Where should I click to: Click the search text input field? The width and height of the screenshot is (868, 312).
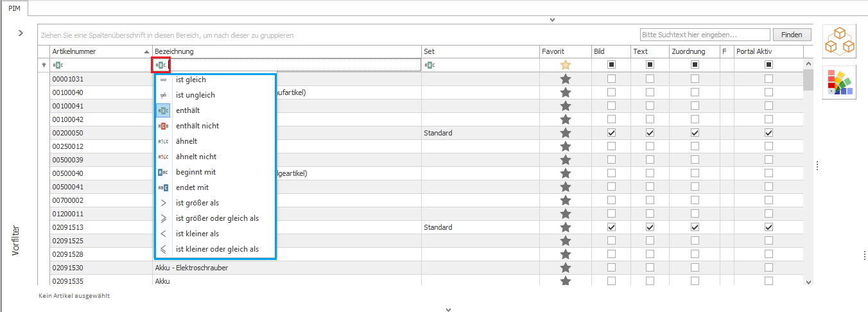pos(704,35)
